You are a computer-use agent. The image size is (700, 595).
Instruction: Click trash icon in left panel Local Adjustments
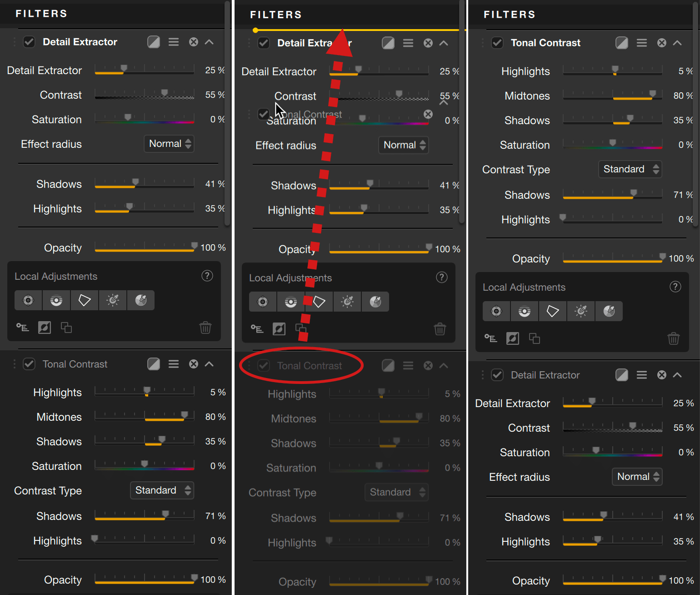(205, 328)
